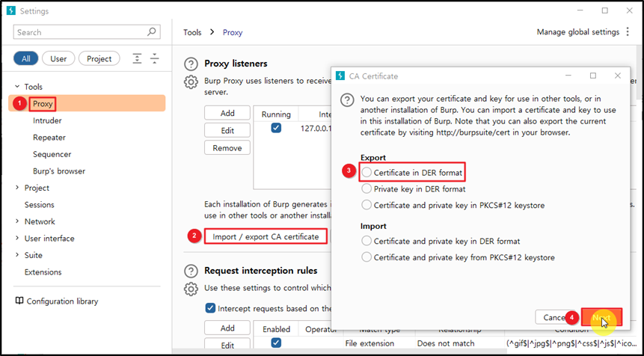Open gear options for Proxy listeners

click(191, 82)
